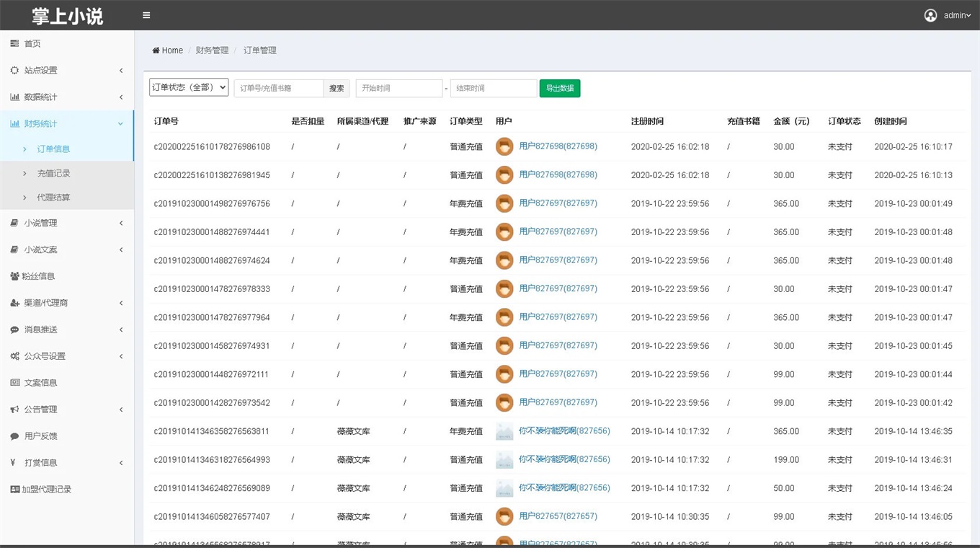Click amount 199.00 cell
Screen dimensions: 980x548
786,460
